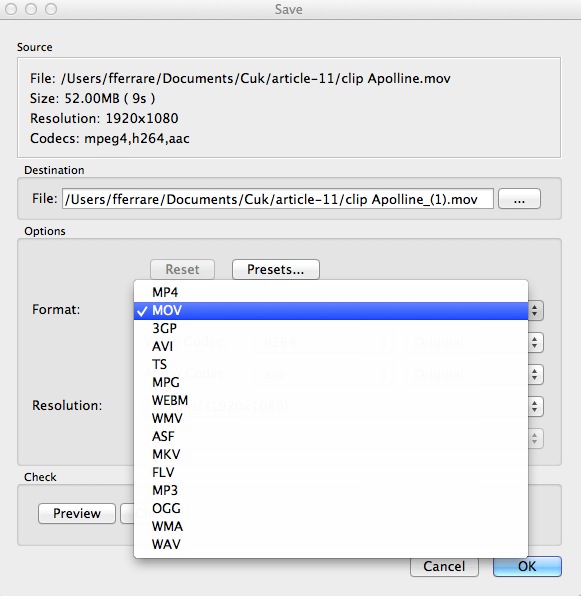The image size is (581, 596).
Task: Edit the destination file path field
Action: coord(278,199)
